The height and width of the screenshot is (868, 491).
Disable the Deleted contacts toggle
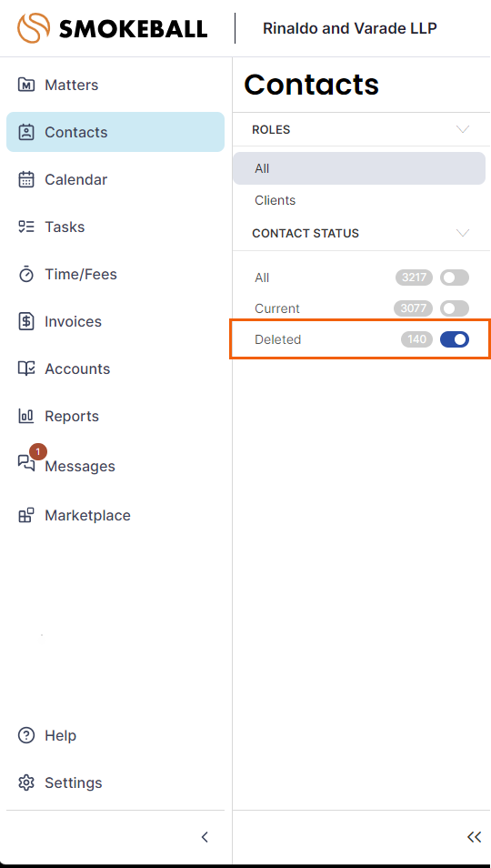(x=455, y=339)
